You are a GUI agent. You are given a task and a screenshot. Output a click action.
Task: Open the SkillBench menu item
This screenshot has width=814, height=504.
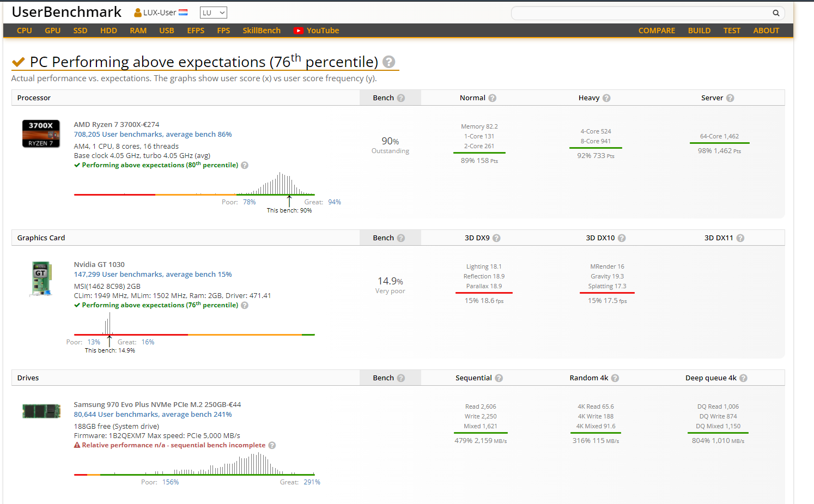pyautogui.click(x=262, y=31)
